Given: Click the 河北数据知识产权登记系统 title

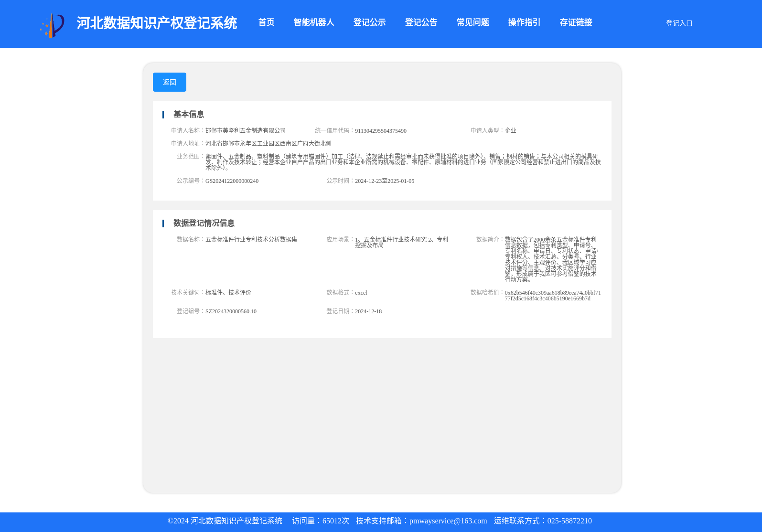Looking at the screenshot, I should tap(157, 23).
